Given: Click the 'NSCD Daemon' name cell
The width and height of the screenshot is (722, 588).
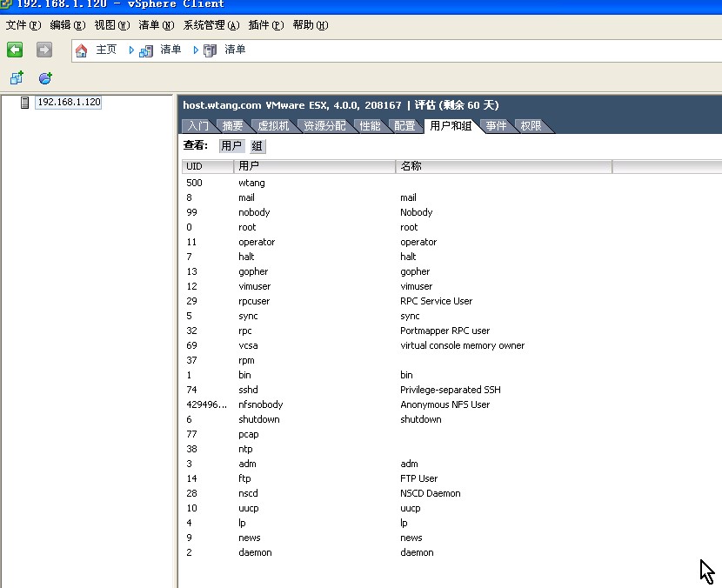Looking at the screenshot, I should tap(430, 493).
